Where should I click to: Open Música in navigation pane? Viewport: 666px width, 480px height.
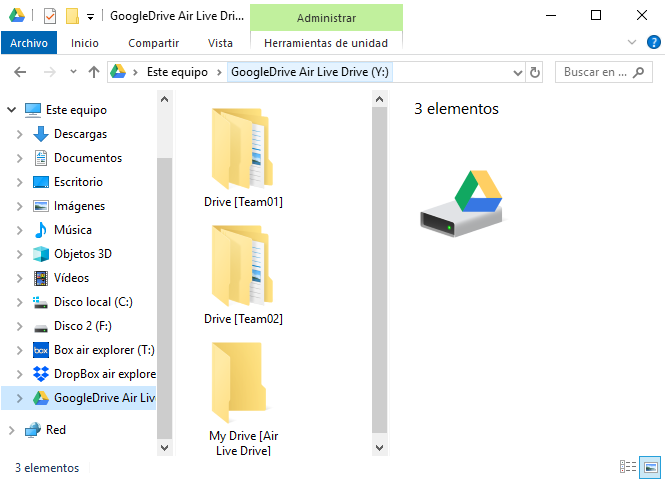73,230
